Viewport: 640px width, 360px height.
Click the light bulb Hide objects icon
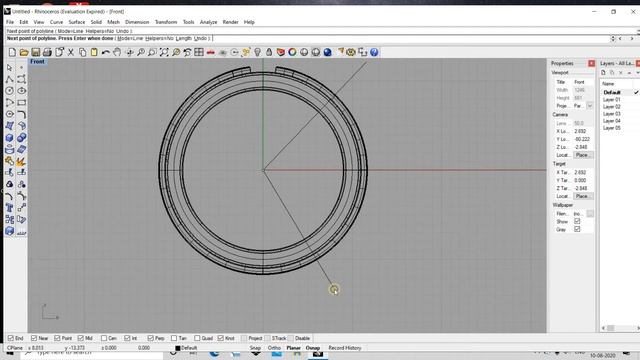coord(258,52)
